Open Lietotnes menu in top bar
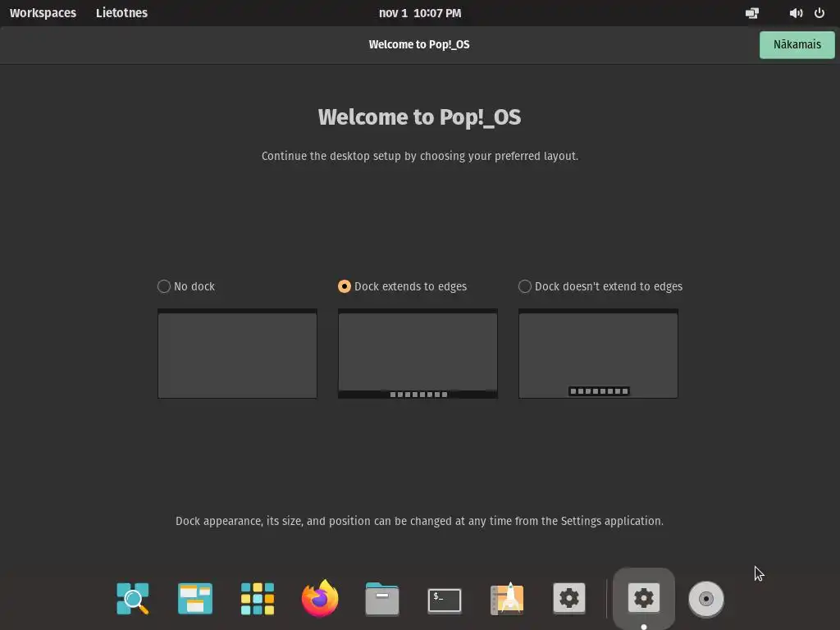840x630 pixels. tap(121, 13)
